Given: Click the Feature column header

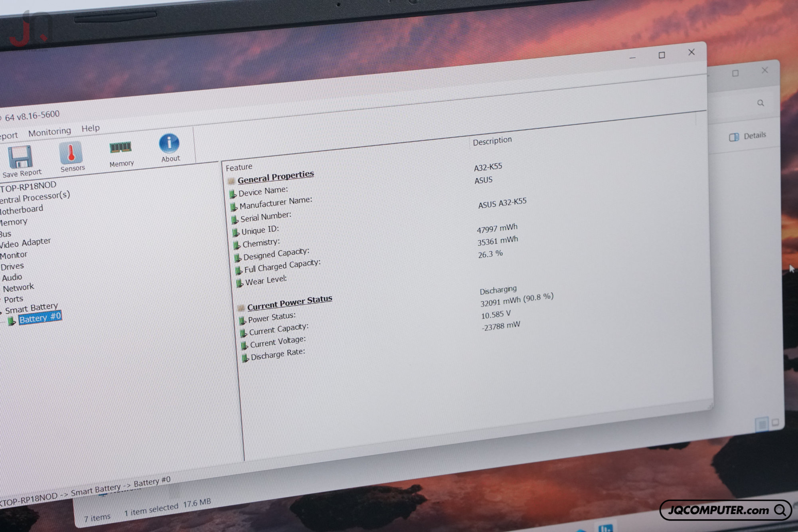Looking at the screenshot, I should (x=239, y=167).
